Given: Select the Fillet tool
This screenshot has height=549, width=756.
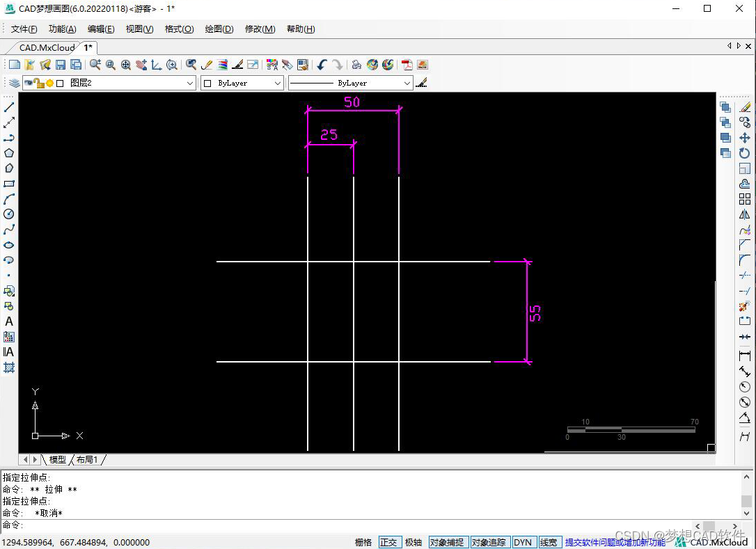Looking at the screenshot, I should point(745,260).
